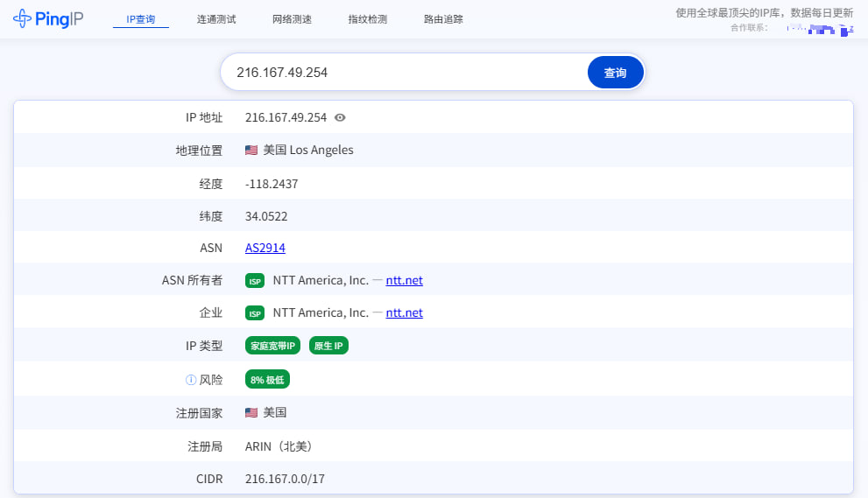Select the latitude value 34.0522
868x498 pixels.
coord(266,216)
